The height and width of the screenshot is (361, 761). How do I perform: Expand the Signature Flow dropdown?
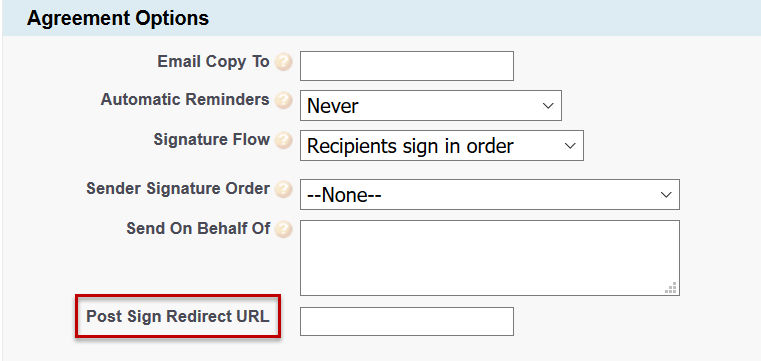tap(442, 145)
